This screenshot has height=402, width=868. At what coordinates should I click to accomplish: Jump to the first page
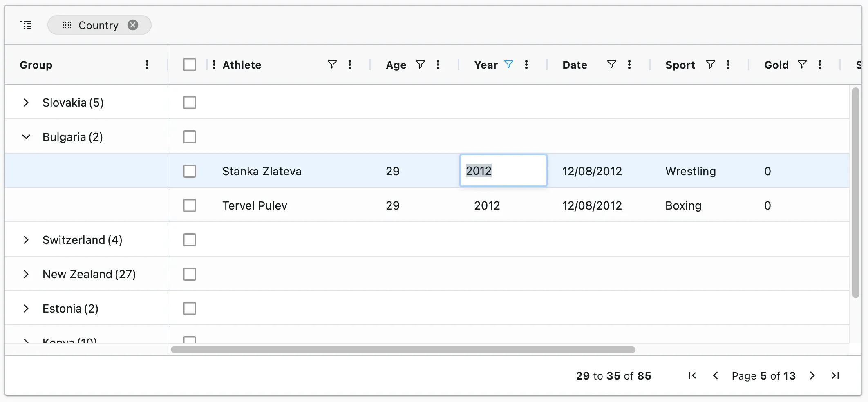(692, 375)
